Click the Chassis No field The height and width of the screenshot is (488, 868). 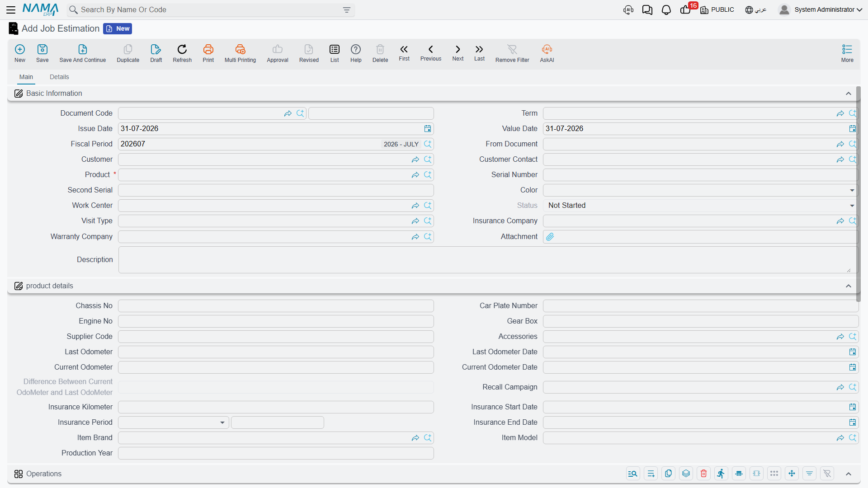click(x=276, y=306)
